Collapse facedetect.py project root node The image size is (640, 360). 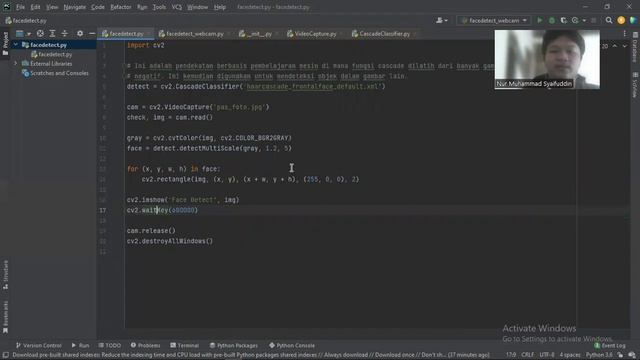coord(16,44)
